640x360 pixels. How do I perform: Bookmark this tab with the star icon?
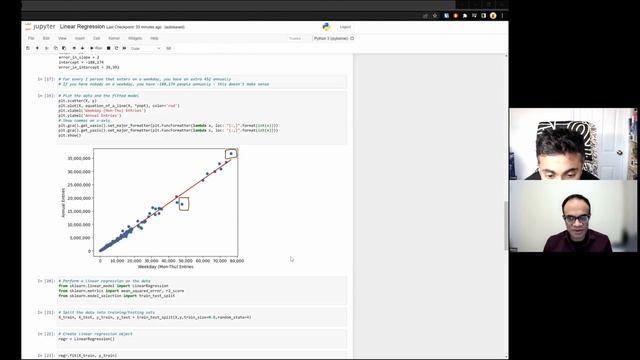[435, 16]
